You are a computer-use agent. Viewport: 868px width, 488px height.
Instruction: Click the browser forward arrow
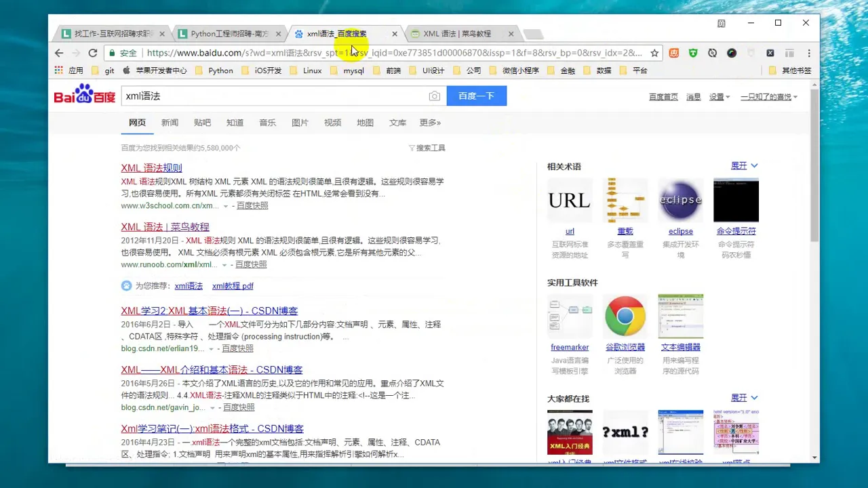76,53
